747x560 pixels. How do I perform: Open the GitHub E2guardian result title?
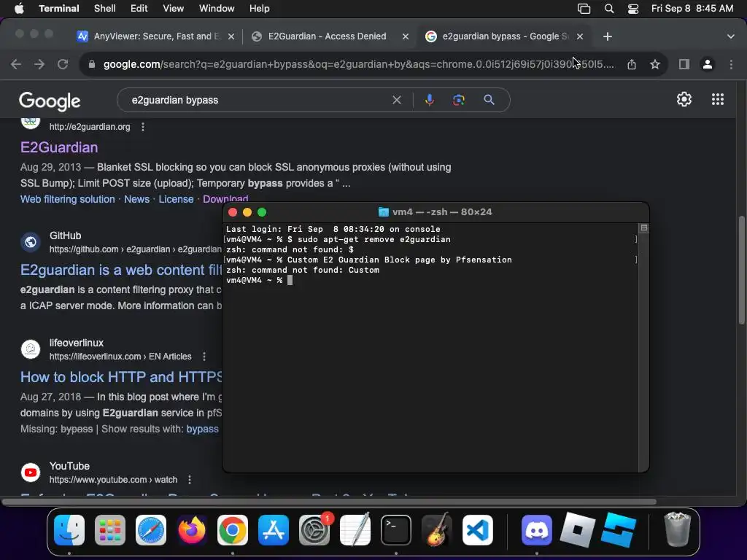[x=121, y=270]
